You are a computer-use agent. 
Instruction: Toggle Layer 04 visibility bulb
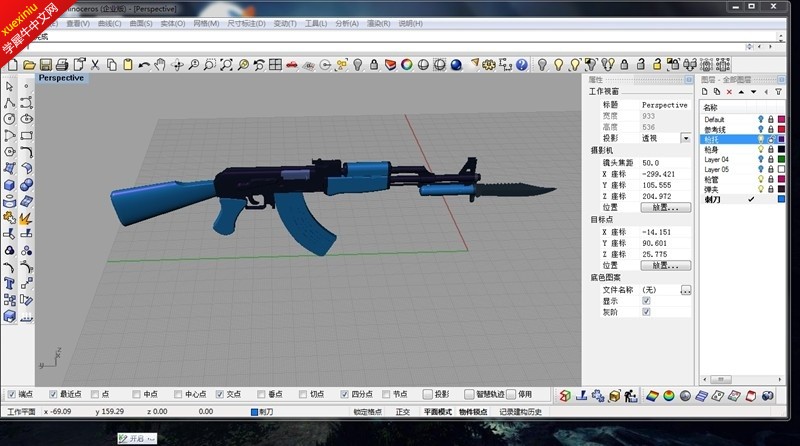coord(761,159)
